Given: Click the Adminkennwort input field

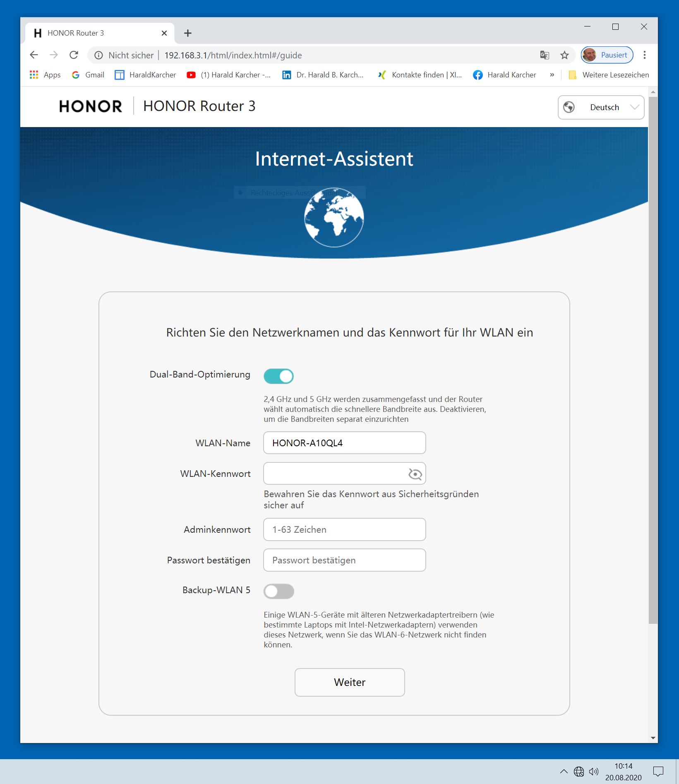Looking at the screenshot, I should pyautogui.click(x=345, y=529).
